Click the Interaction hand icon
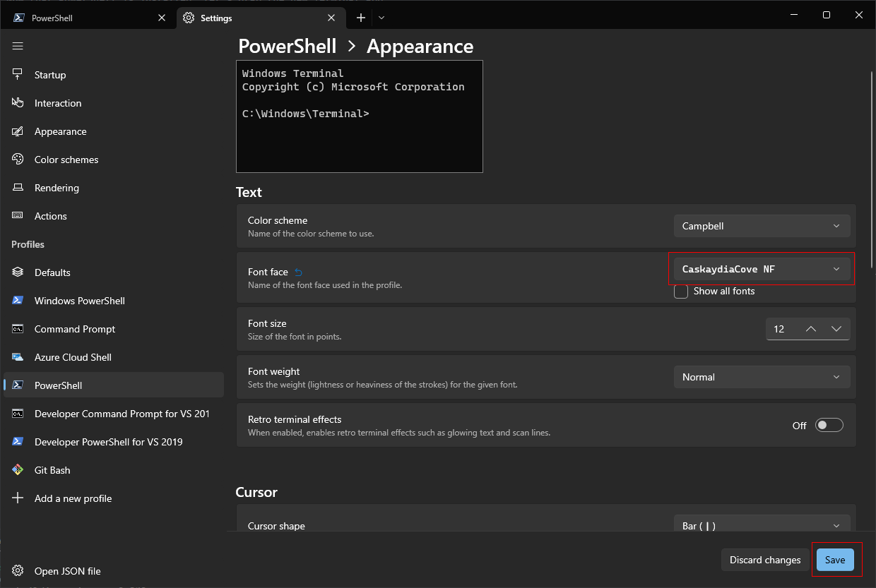876x588 pixels. (x=18, y=102)
